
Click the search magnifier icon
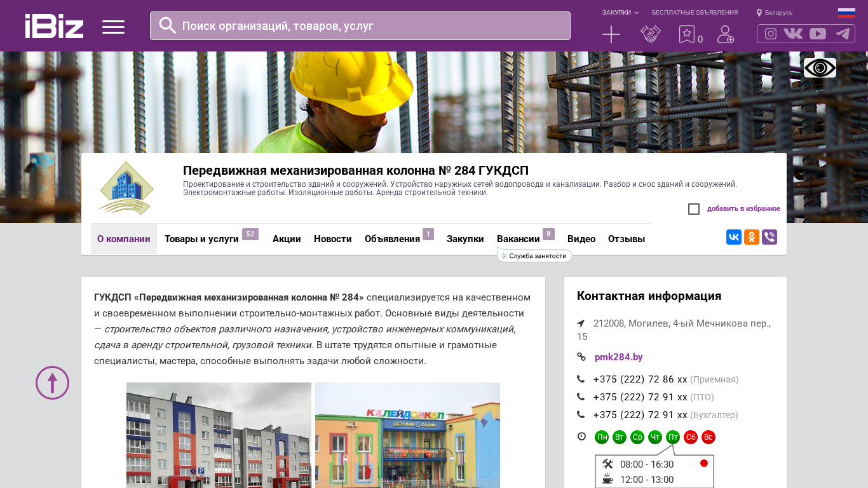[x=168, y=25]
